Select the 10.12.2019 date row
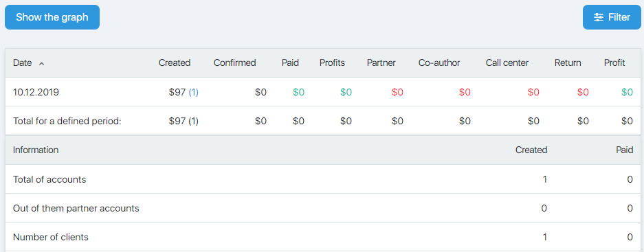 point(323,92)
